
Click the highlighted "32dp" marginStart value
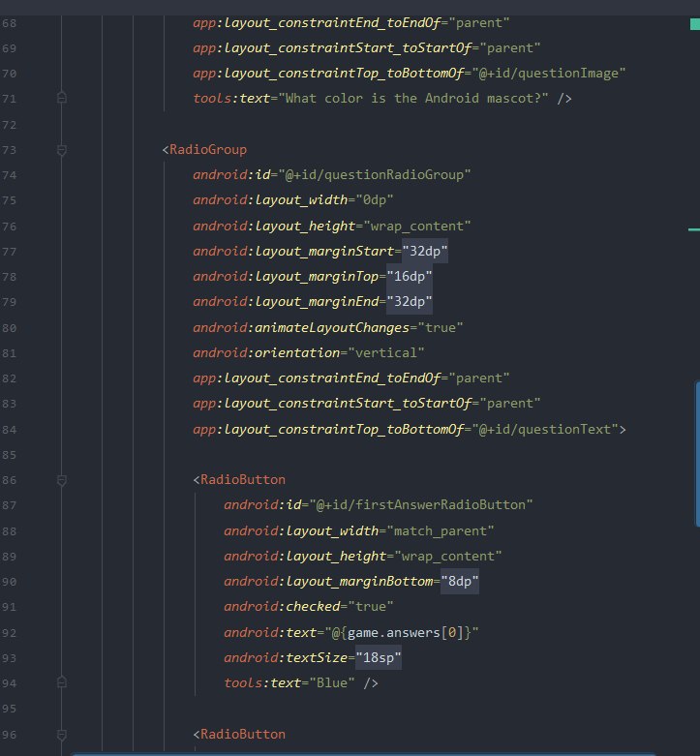[425, 251]
